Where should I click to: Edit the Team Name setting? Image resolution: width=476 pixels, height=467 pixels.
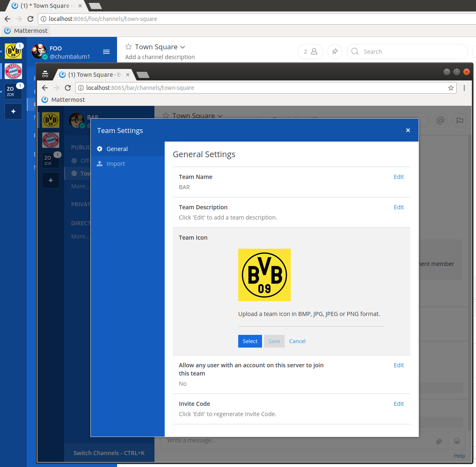(399, 177)
